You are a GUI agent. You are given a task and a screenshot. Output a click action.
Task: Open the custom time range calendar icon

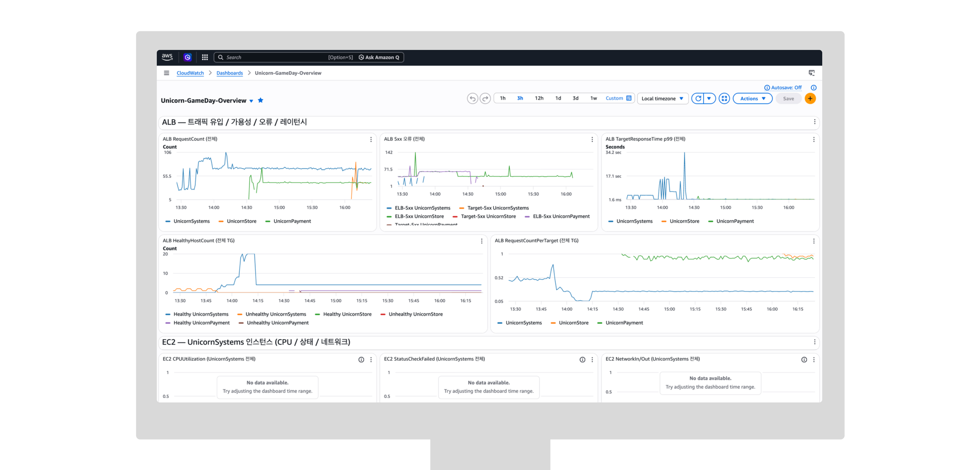629,98
